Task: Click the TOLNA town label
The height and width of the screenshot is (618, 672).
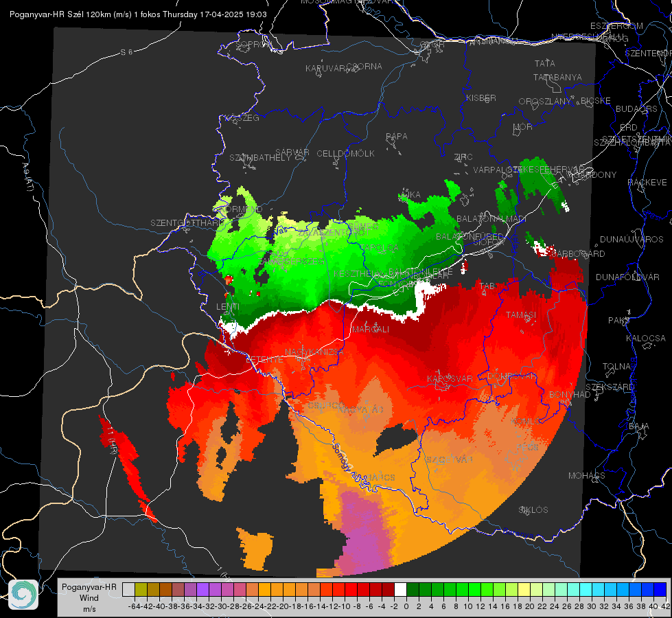Action: (616, 367)
